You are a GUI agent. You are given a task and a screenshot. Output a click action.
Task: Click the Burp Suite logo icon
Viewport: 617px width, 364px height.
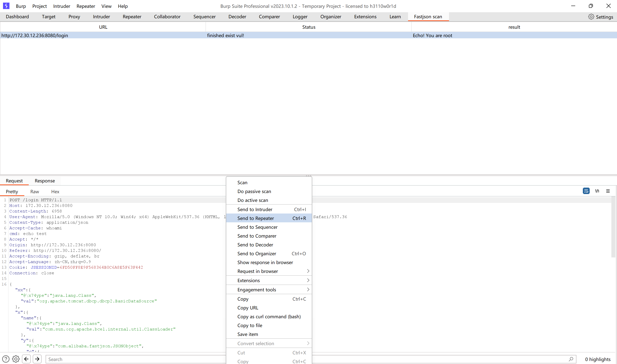(6, 6)
